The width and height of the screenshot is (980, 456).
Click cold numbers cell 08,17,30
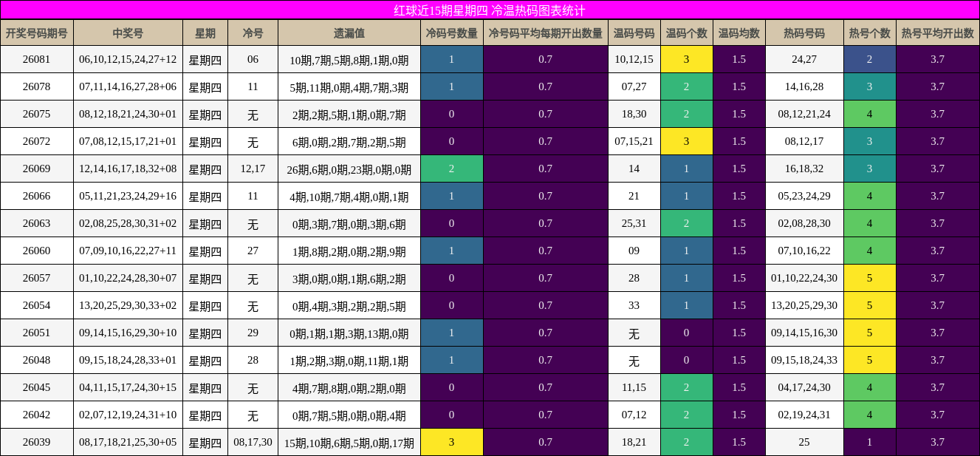coord(253,442)
